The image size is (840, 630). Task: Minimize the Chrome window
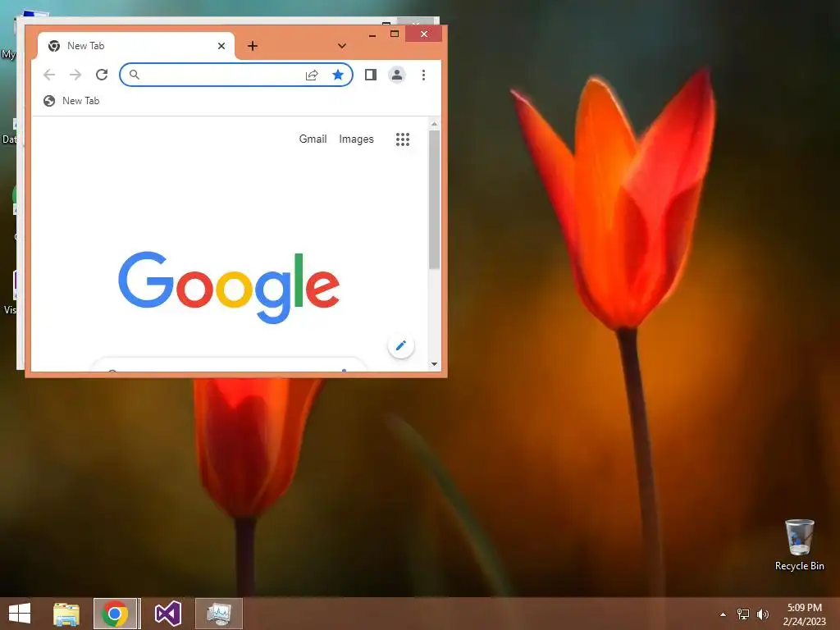[372, 34]
